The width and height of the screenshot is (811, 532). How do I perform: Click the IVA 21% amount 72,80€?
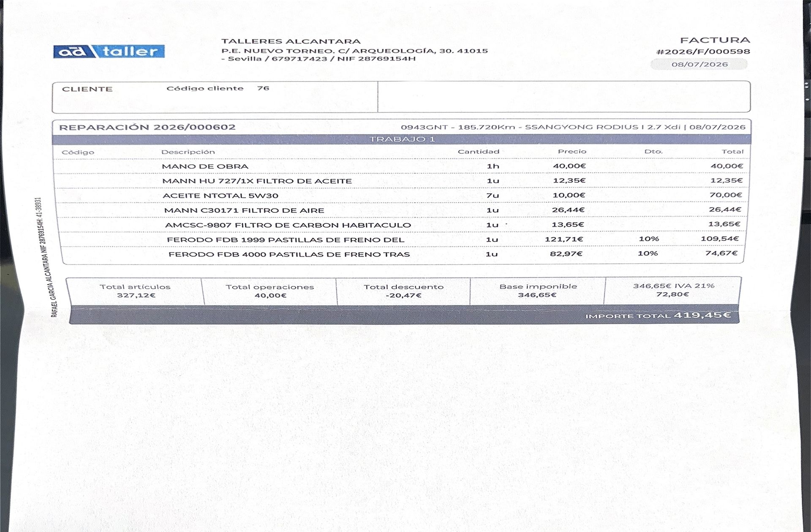[672, 294]
